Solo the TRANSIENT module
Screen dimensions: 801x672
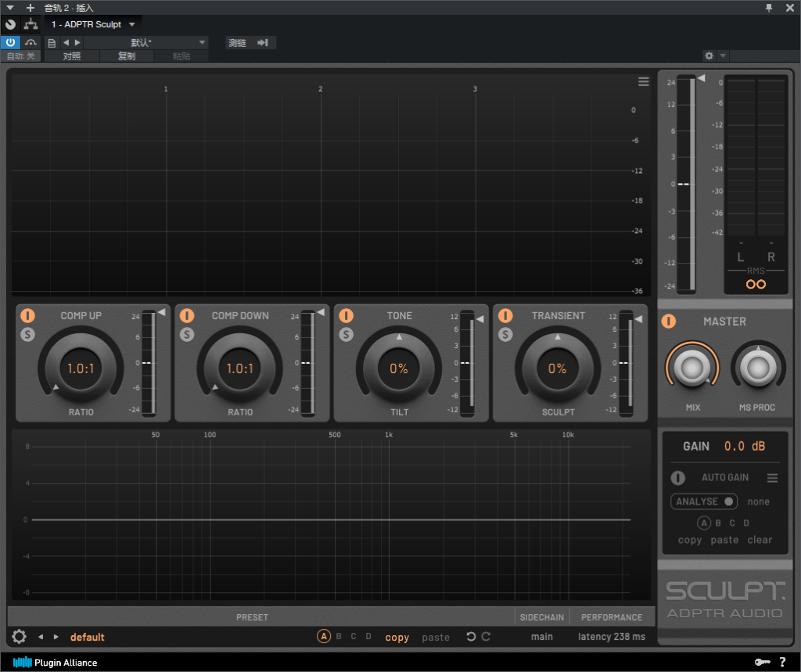click(505, 335)
